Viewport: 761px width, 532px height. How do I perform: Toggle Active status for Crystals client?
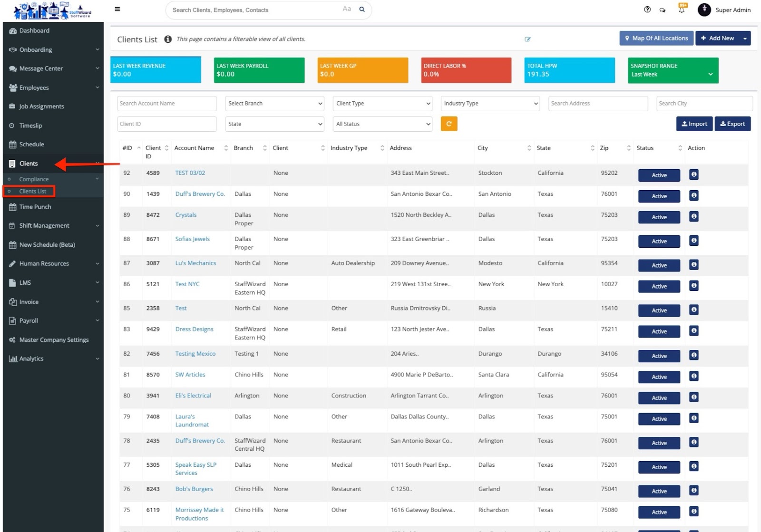click(x=659, y=217)
